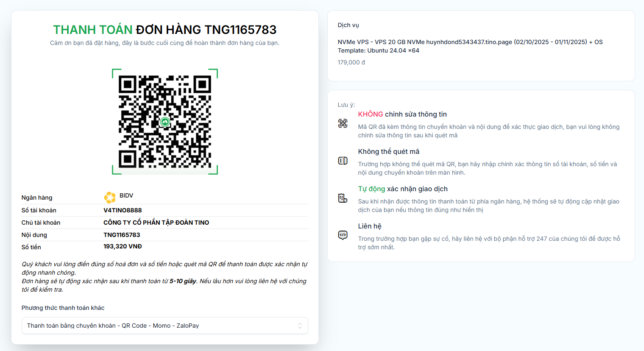Click the Liên hệ chat bubble icon

pos(343,235)
